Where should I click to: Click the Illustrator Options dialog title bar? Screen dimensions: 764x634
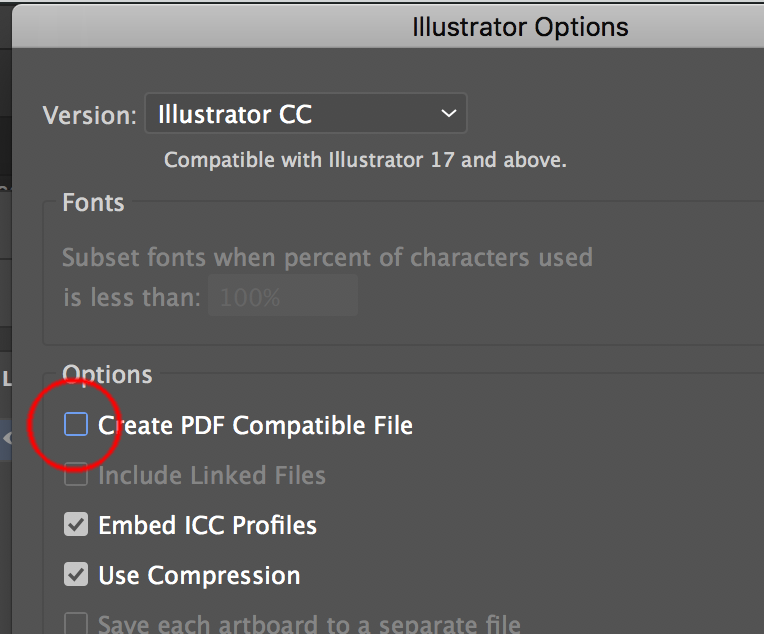[520, 27]
